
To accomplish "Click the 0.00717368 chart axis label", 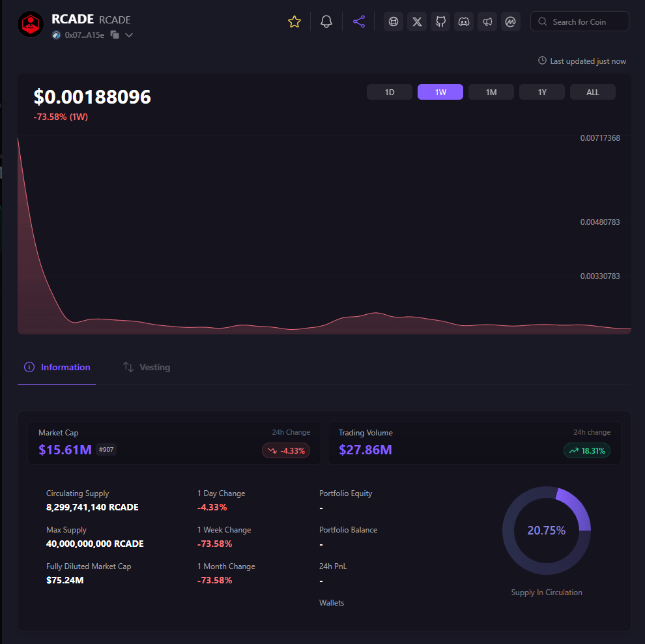I will tap(600, 138).
